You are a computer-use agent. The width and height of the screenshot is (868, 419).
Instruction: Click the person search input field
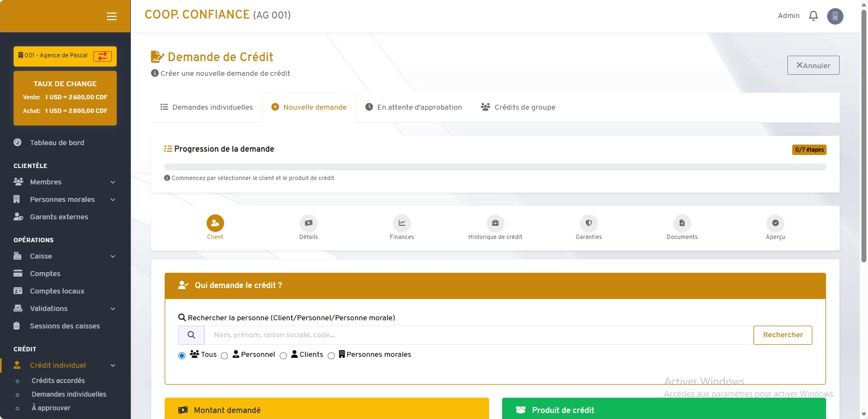coord(478,335)
